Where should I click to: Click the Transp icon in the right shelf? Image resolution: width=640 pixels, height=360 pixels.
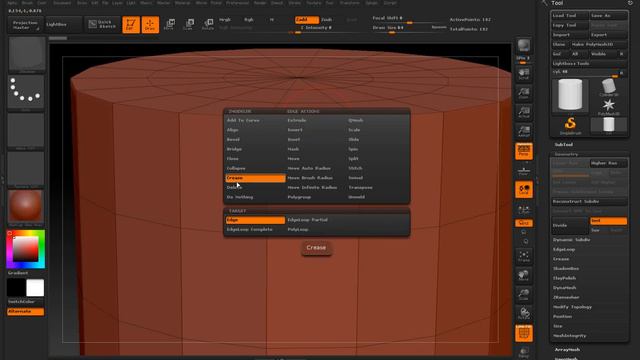click(524, 352)
